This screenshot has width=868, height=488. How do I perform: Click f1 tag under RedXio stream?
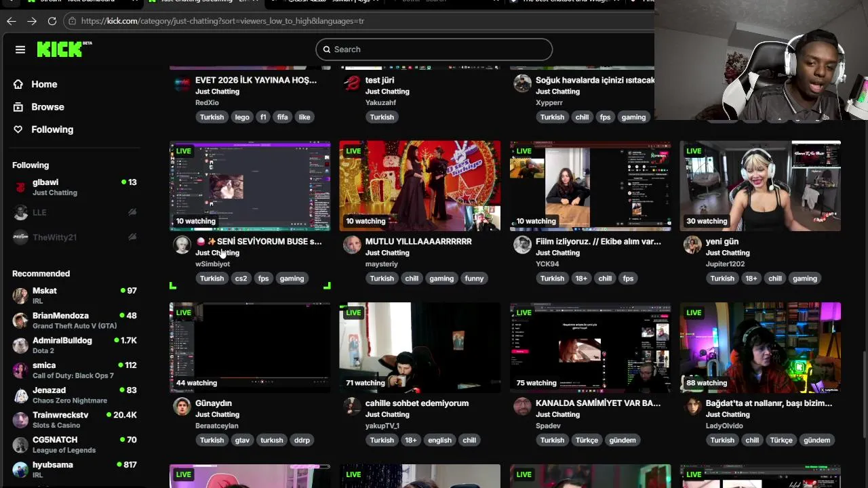pos(263,117)
